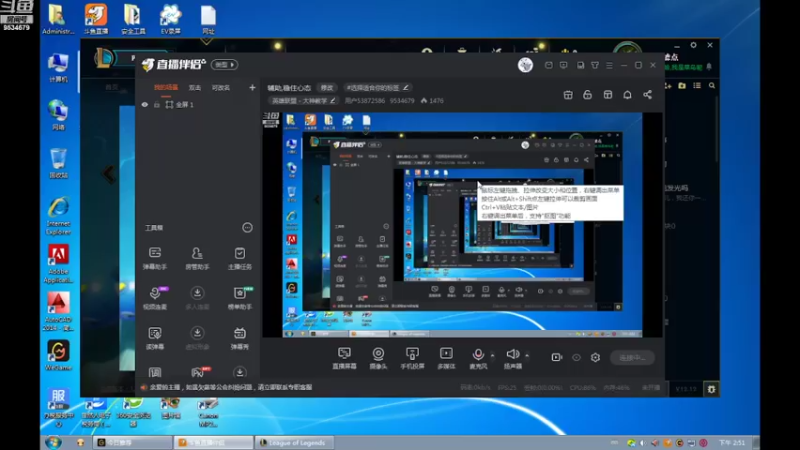Expand the speaker options arrow
Image resolution: width=800 pixels, height=450 pixels.
coord(527,355)
